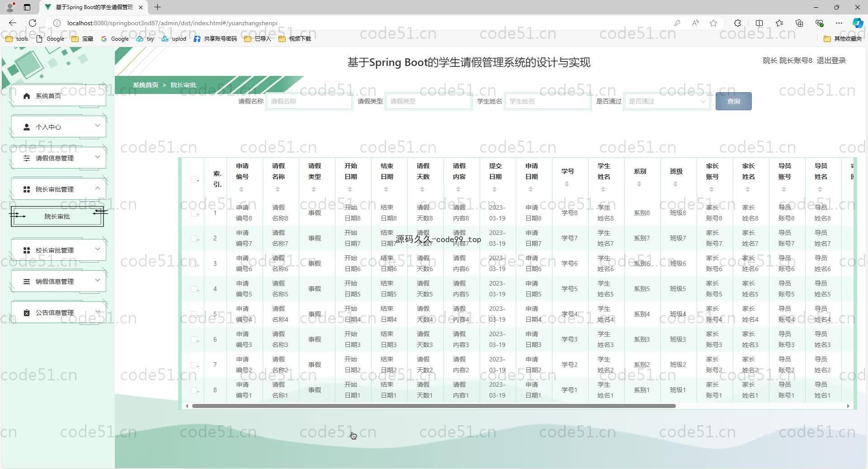This screenshot has height=469, width=868.
Task: Open browser extensions puzzle icon
Action: click(737, 23)
